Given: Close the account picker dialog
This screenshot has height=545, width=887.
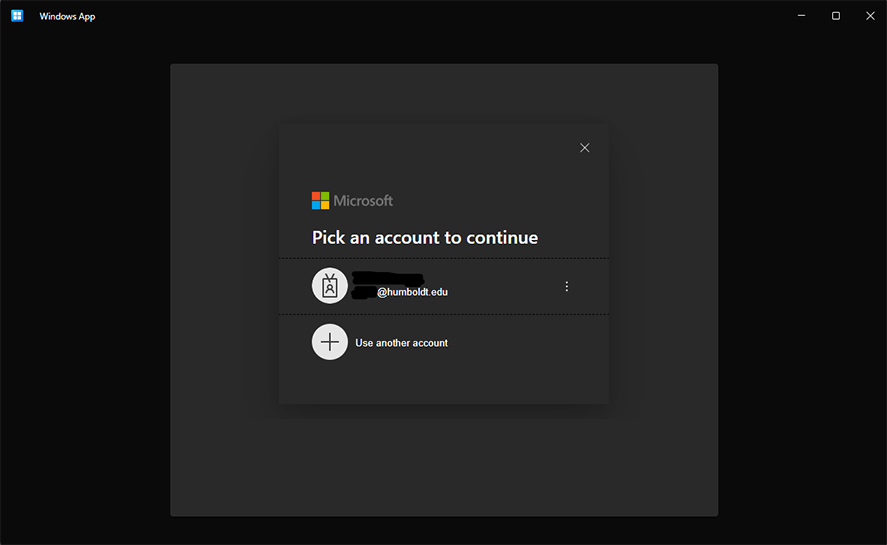Looking at the screenshot, I should click(x=584, y=148).
